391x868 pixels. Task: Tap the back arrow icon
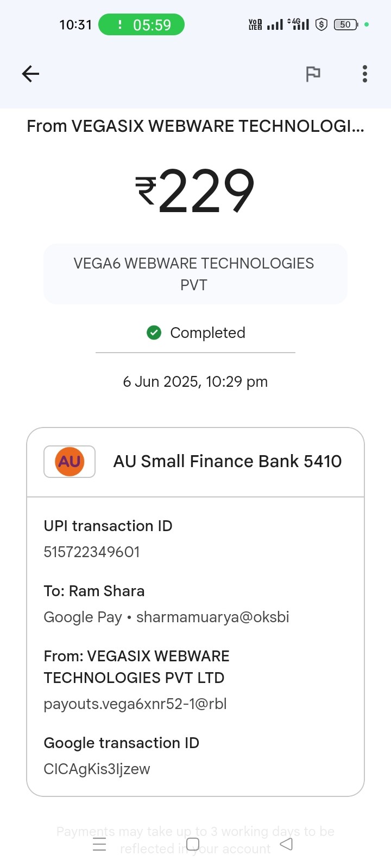point(30,74)
